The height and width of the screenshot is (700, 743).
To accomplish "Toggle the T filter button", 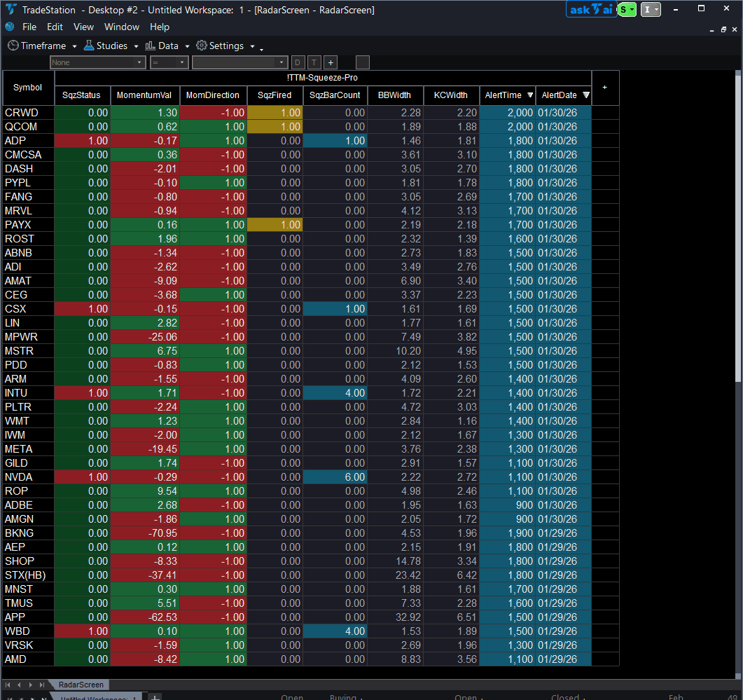I will [x=314, y=62].
